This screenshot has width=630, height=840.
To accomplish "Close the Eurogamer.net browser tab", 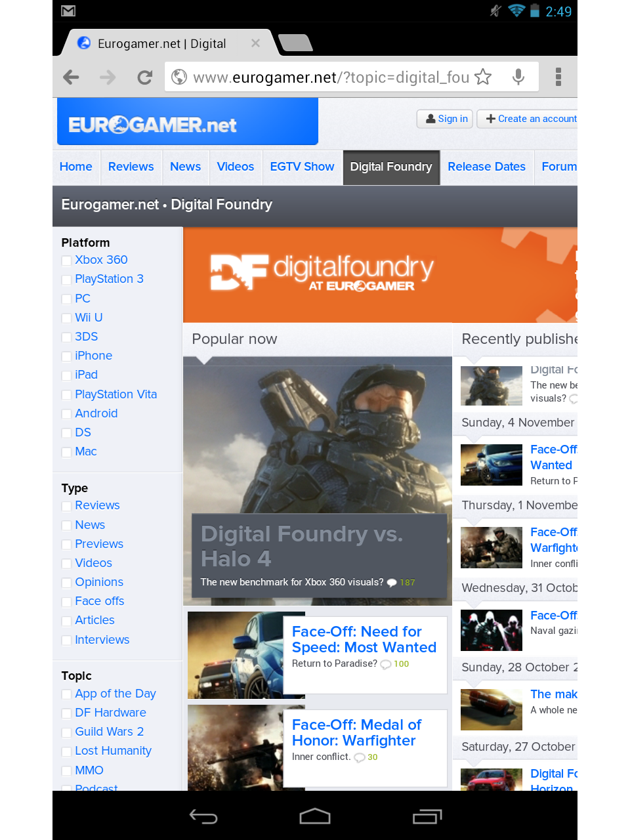I will pyautogui.click(x=255, y=43).
